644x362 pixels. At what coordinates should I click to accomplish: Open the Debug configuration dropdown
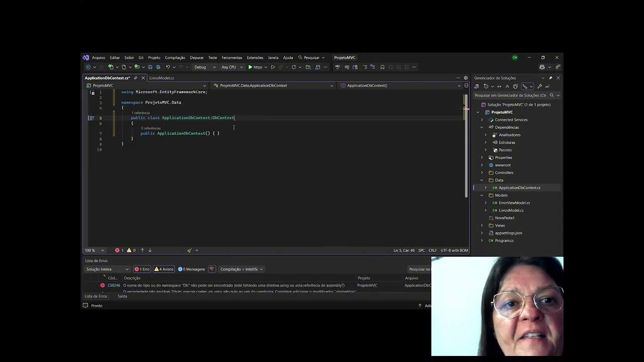(x=205, y=67)
